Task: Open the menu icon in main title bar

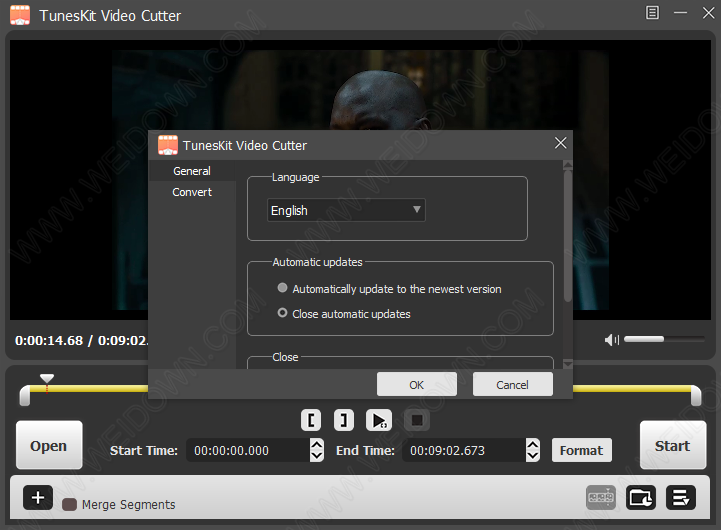Action: pyautogui.click(x=652, y=13)
